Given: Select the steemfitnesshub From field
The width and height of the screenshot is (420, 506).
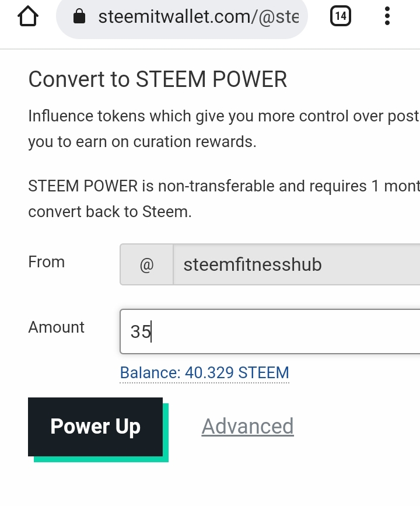Looking at the screenshot, I should (x=296, y=264).
